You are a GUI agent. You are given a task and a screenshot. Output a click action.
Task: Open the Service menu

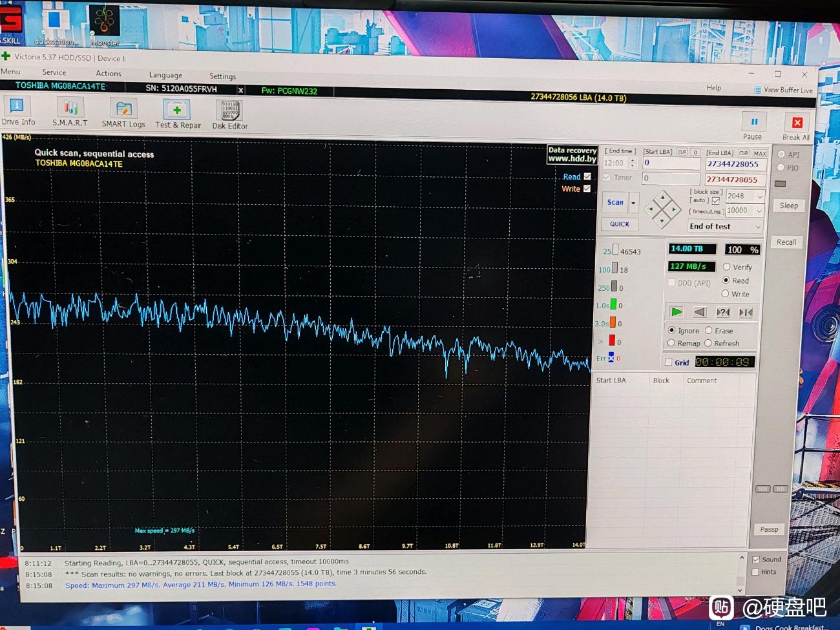pyautogui.click(x=54, y=72)
